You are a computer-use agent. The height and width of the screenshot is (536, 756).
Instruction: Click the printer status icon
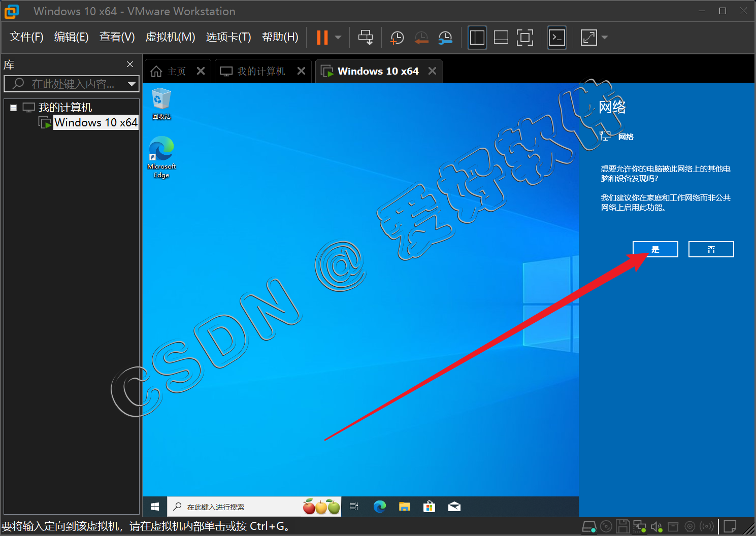click(673, 526)
